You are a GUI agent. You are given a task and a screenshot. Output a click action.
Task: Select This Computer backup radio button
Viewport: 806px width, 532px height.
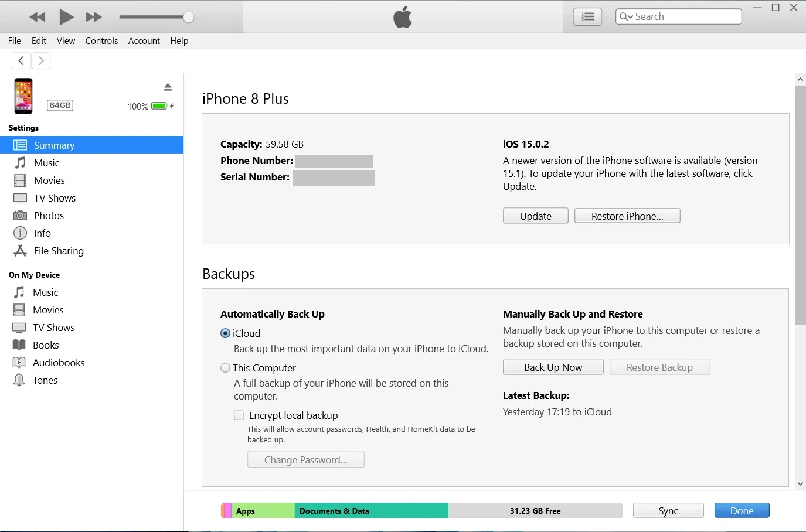point(225,368)
